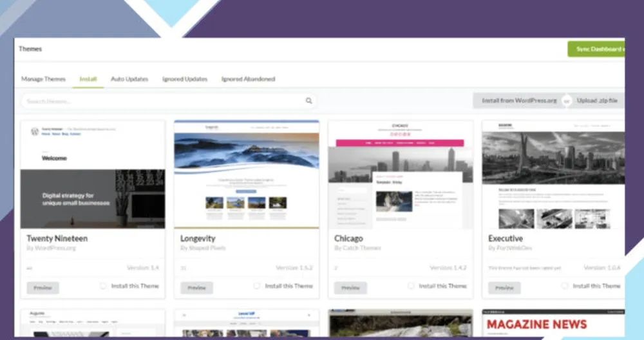The image size is (644, 340).
Task: Preview the Chicago theme
Action: pos(350,288)
